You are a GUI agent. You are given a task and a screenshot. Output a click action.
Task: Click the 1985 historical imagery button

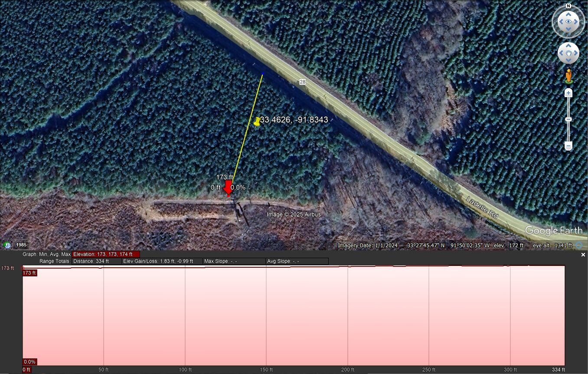[21, 245]
